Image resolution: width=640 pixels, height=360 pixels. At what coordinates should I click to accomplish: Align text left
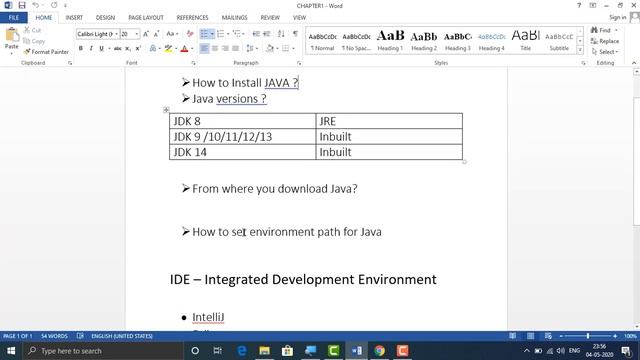pyautogui.click(x=204, y=49)
